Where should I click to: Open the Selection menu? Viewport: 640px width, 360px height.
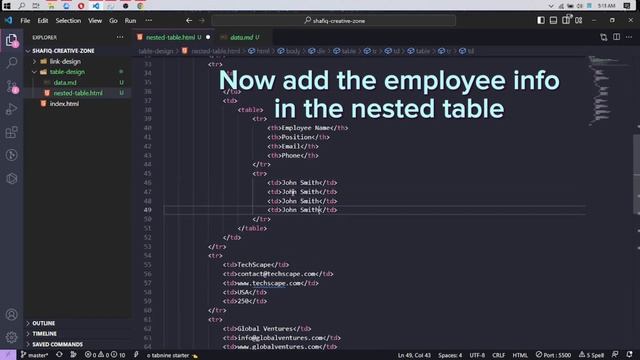pyautogui.click(x=68, y=20)
